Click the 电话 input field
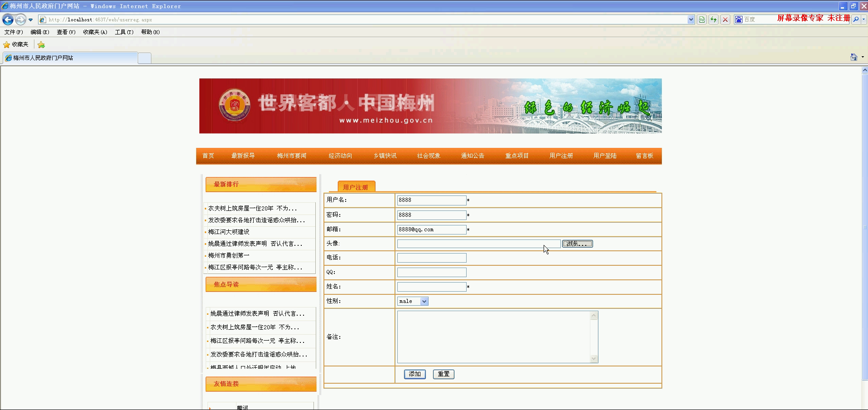The image size is (868, 410). pos(432,258)
